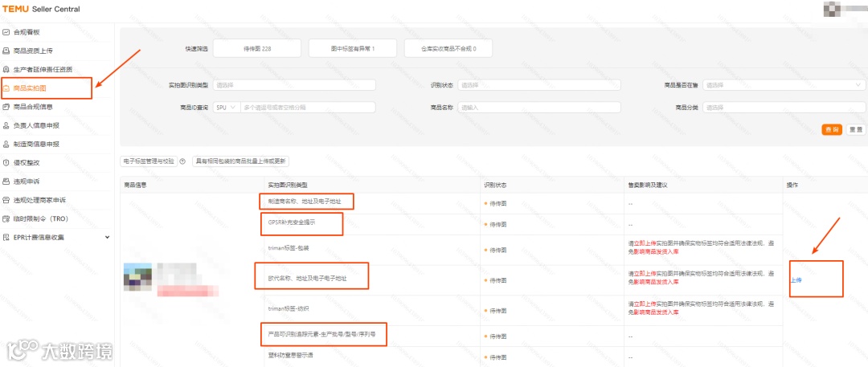This screenshot has height=367, width=868.
Task: Click triman标签-包装 row text
Action: click(x=289, y=248)
